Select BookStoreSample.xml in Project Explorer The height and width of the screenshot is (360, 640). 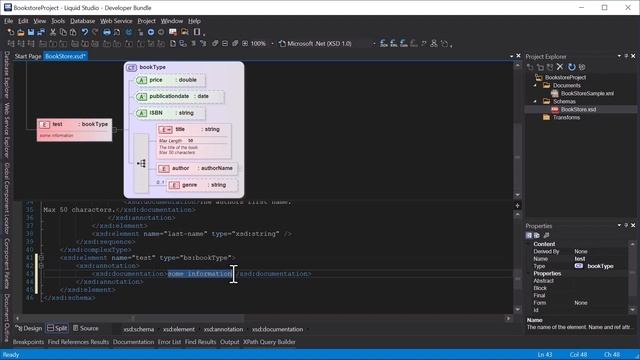point(587,93)
